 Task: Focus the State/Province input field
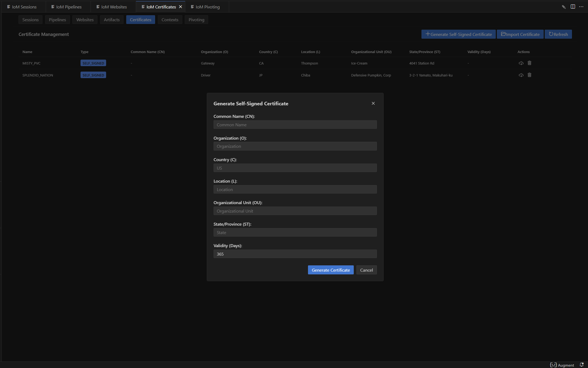coord(295,232)
